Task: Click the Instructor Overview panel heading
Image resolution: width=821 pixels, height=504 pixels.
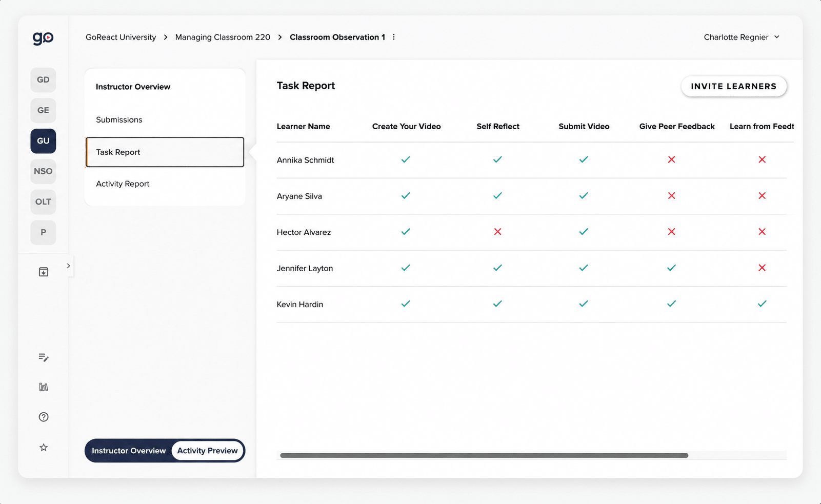Action: pos(133,87)
